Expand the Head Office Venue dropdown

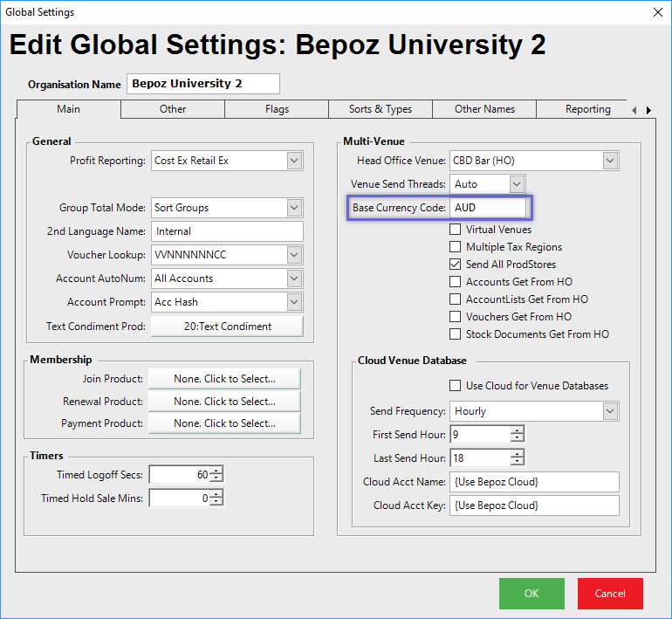(610, 161)
